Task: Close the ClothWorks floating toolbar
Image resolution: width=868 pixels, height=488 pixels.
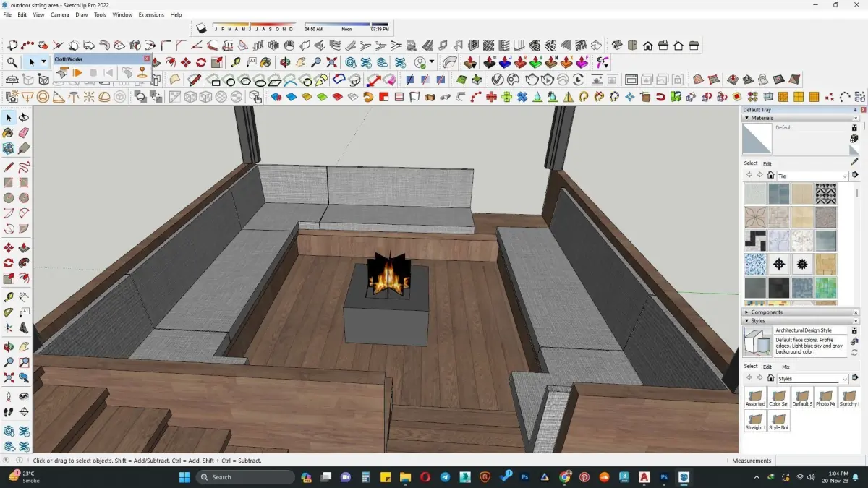Action: coord(147,59)
